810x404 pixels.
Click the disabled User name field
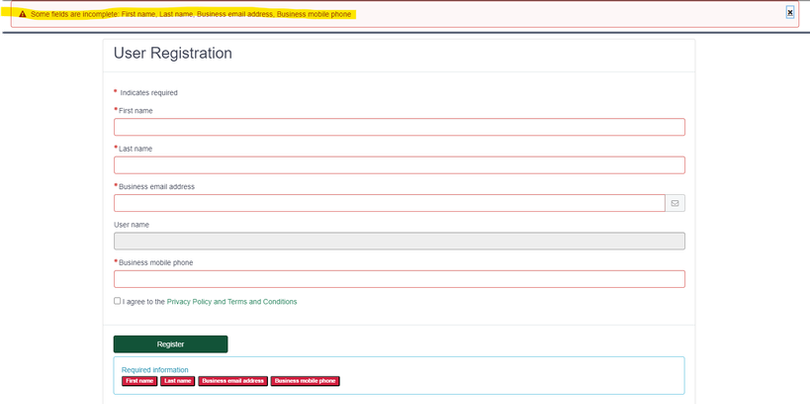[x=399, y=241]
